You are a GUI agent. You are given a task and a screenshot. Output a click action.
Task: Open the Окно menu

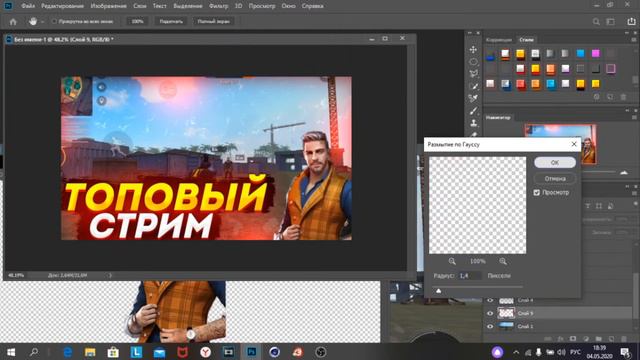tap(289, 6)
